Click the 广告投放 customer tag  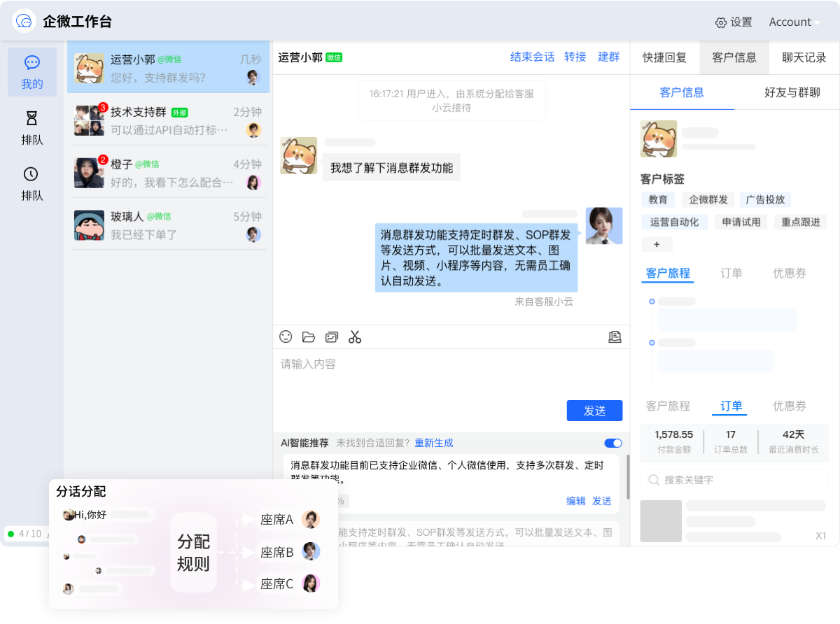(x=765, y=199)
